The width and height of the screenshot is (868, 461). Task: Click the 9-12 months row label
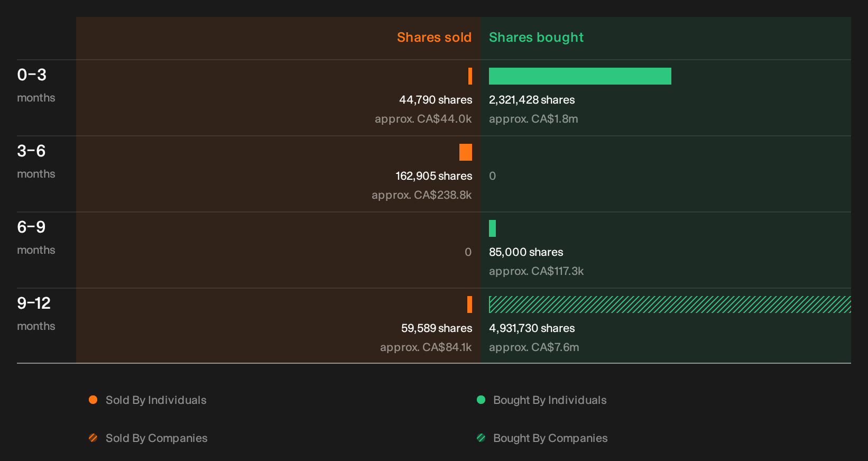click(x=36, y=314)
